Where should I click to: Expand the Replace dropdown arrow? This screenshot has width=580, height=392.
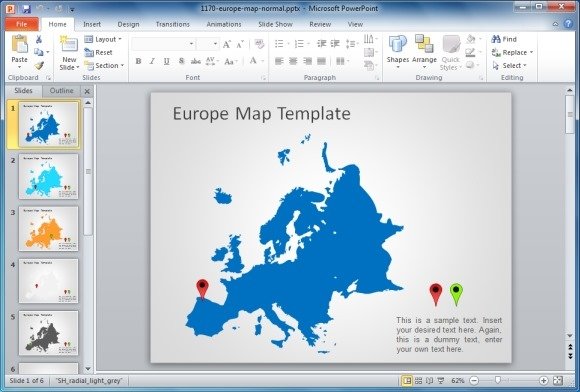[532, 53]
